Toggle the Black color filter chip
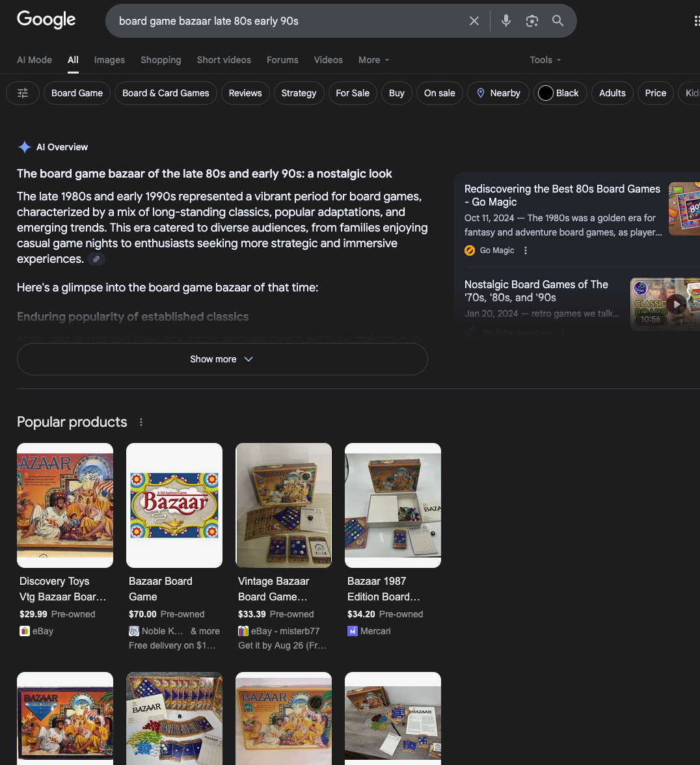The width and height of the screenshot is (700, 765). pos(560,93)
